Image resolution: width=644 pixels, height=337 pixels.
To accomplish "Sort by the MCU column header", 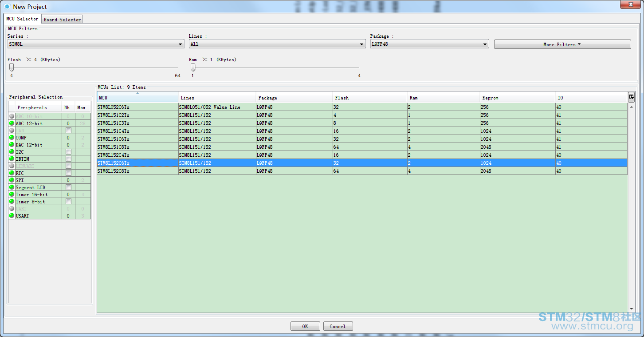I will pyautogui.click(x=137, y=98).
